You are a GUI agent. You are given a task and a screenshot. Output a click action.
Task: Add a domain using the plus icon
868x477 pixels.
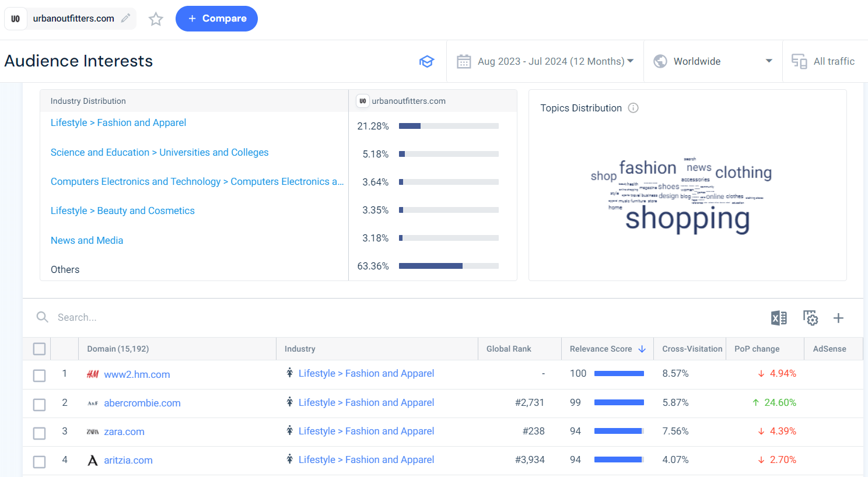(838, 318)
